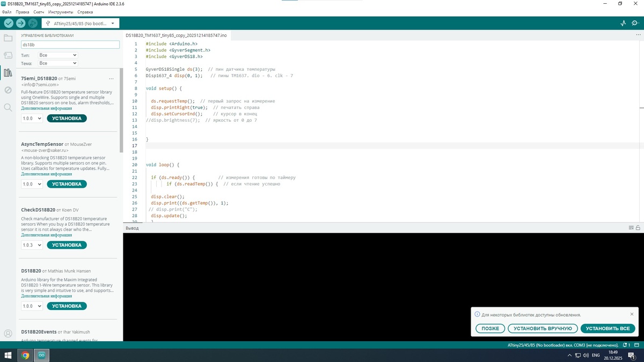Viewport: 644px width, 362px height.
Task: Open version 1.0.3 dropdown for CheckDS18B20
Action: [x=32, y=245]
